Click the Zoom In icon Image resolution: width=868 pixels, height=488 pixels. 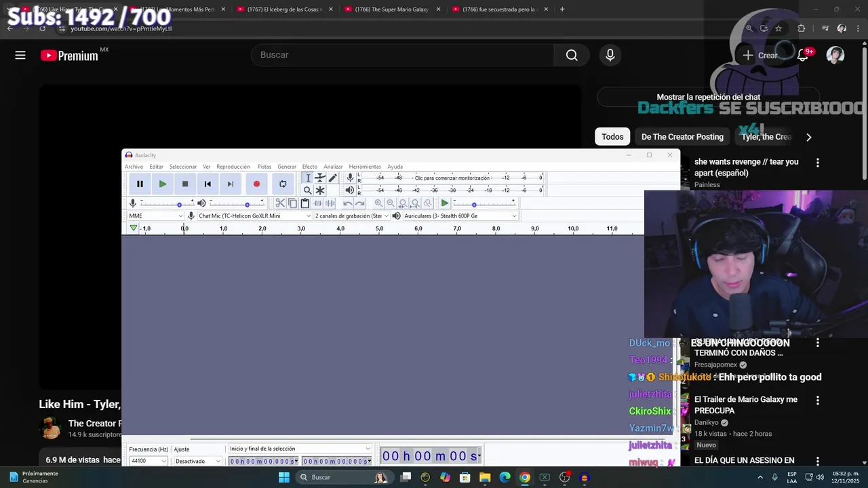(x=378, y=203)
